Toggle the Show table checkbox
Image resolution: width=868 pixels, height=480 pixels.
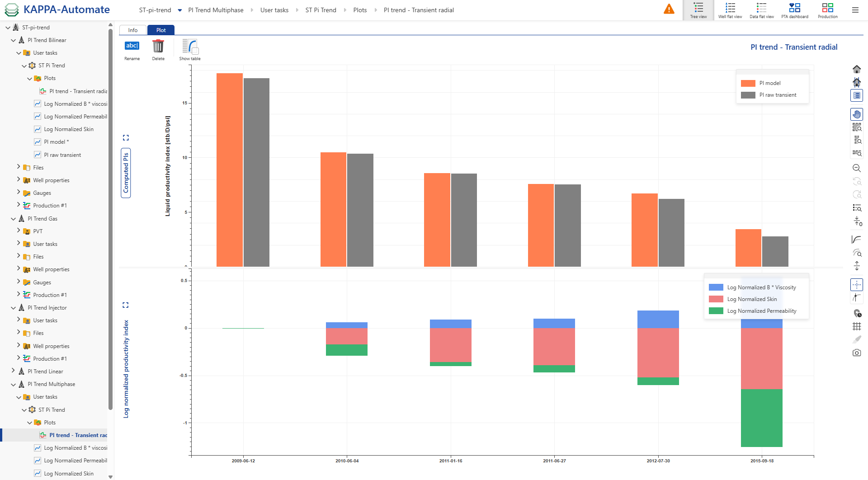(195, 51)
